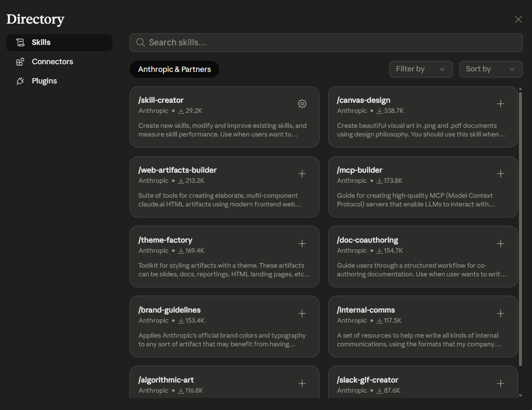Close the Directory dialog
The image size is (532, 410).
[518, 19]
